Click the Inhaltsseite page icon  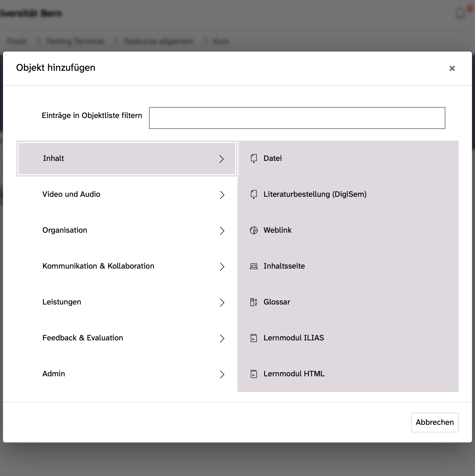click(x=254, y=266)
